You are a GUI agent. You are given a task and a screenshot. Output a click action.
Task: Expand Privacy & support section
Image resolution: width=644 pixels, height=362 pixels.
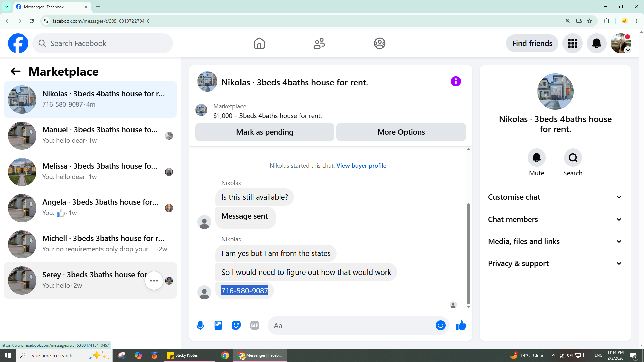coord(555,263)
